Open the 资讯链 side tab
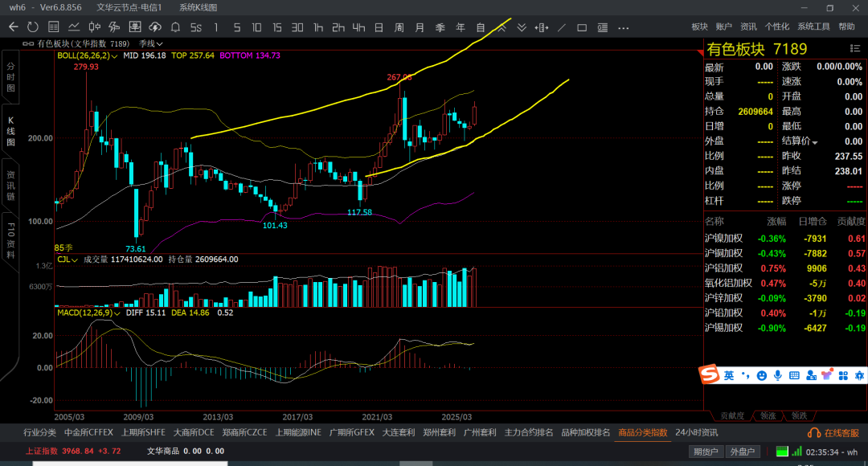Screen dimensions: 868x466 [10, 186]
